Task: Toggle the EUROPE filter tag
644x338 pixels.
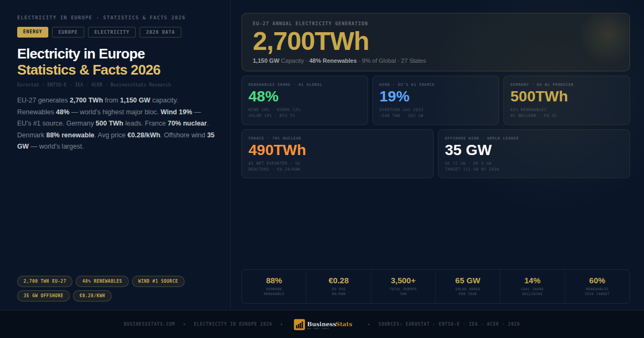Action: click(68, 32)
